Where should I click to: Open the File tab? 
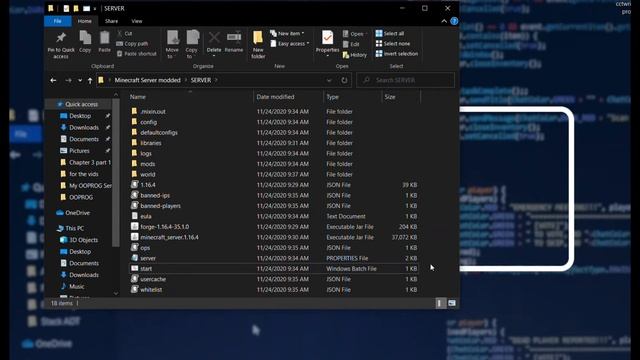(x=58, y=21)
